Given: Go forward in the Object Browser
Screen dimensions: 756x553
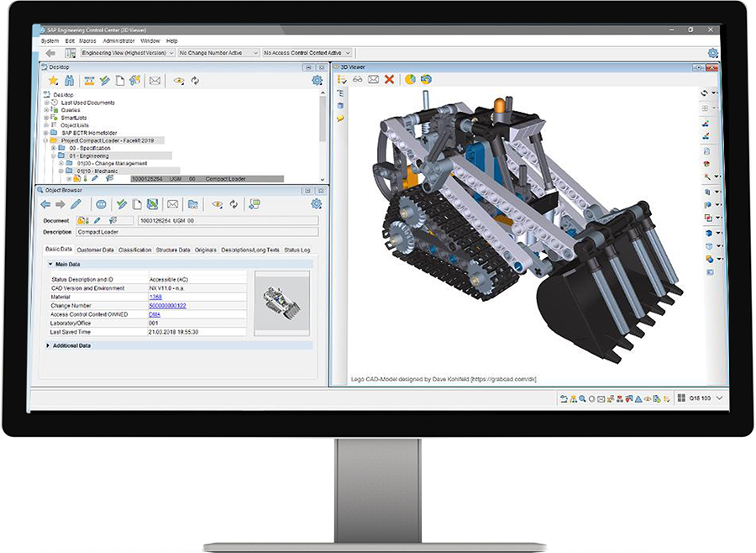Looking at the screenshot, I should 60,204.
